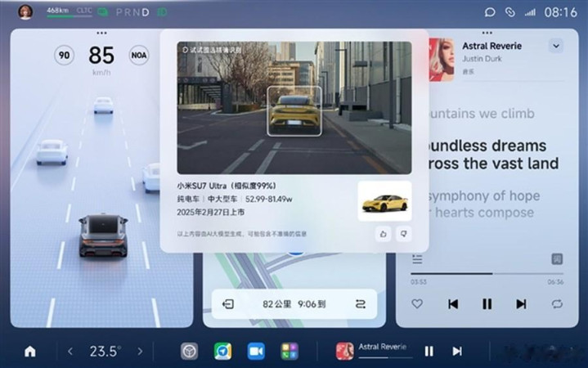
Task: Tap the link connection status icon
Action: (x=509, y=12)
